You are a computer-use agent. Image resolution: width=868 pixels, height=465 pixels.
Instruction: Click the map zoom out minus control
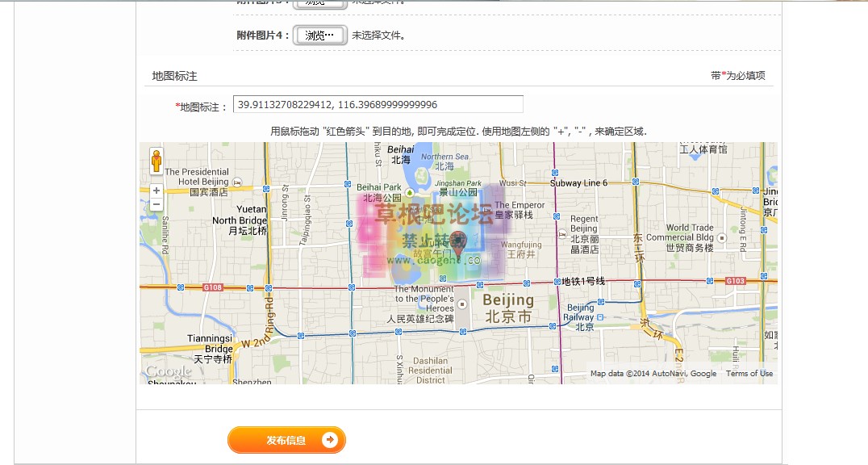click(156, 203)
